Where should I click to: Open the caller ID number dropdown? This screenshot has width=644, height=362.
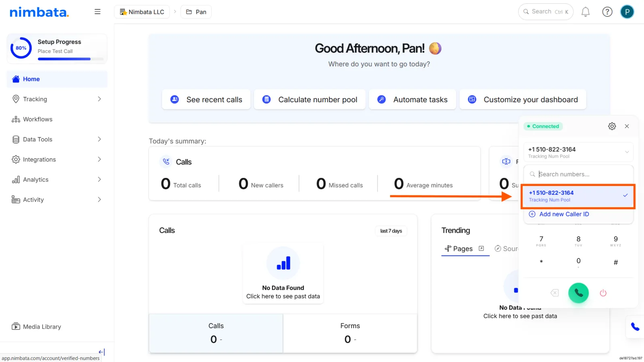[x=578, y=152]
